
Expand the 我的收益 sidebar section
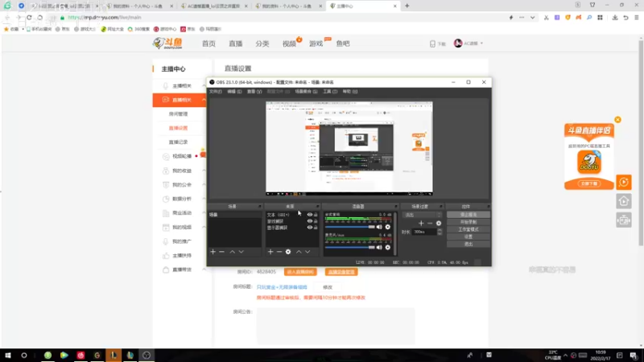tap(204, 171)
